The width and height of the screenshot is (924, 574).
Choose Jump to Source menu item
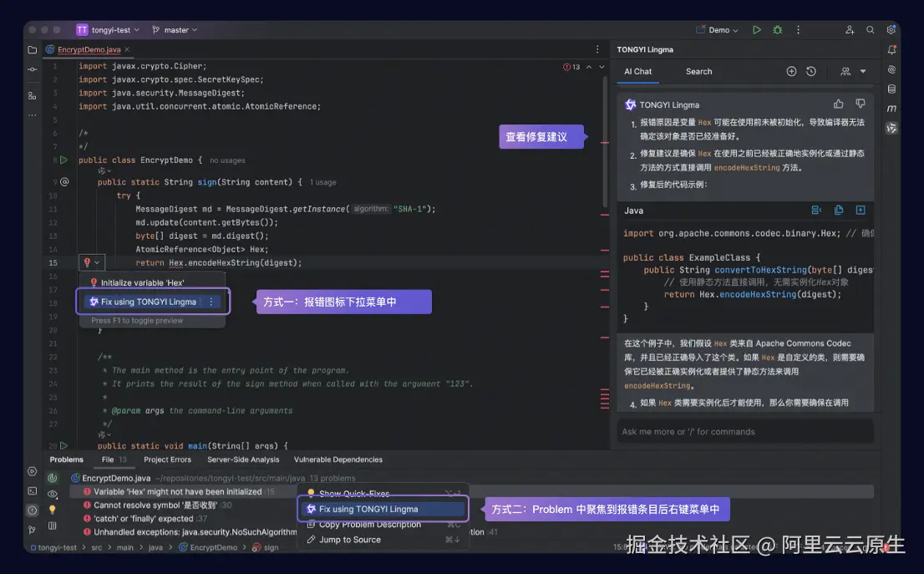click(x=383, y=540)
